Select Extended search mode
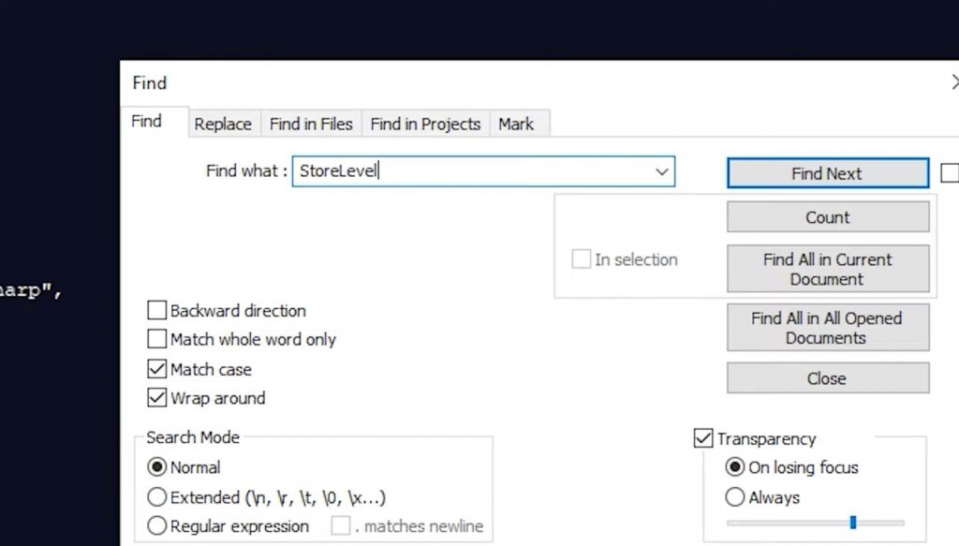 (x=157, y=497)
